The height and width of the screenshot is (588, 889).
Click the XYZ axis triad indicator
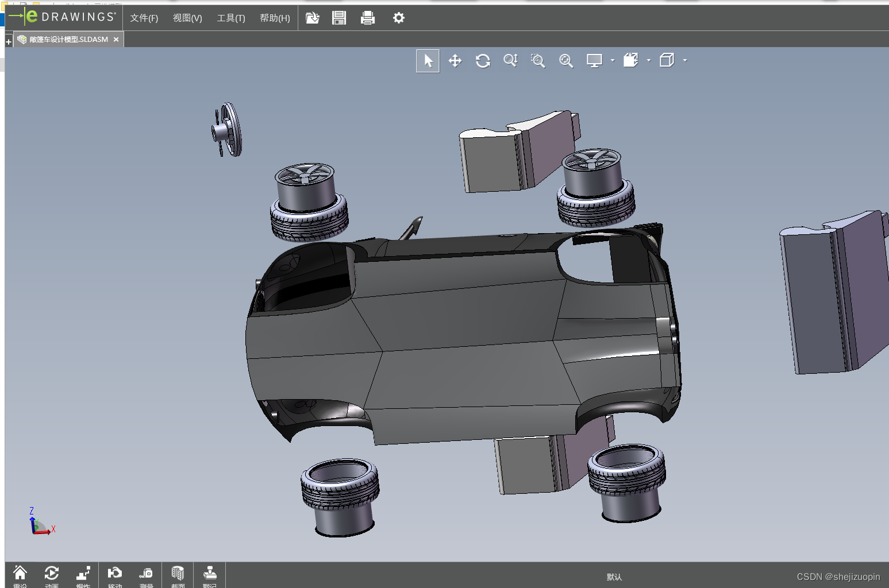(41, 521)
